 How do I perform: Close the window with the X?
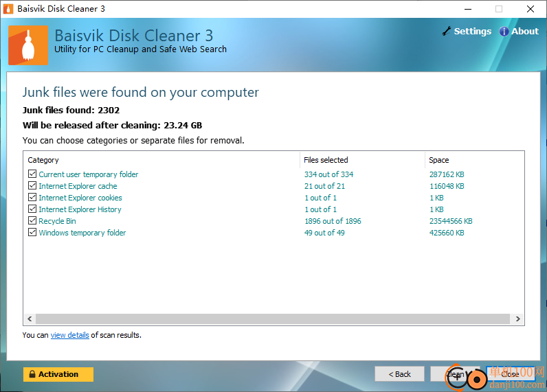click(531, 9)
